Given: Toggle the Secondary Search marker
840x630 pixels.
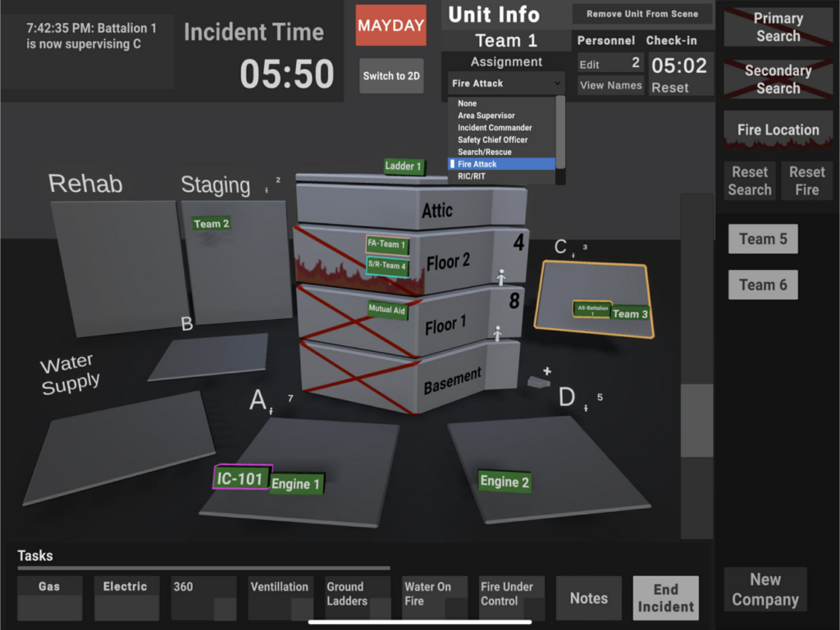Looking at the screenshot, I should click(778, 80).
